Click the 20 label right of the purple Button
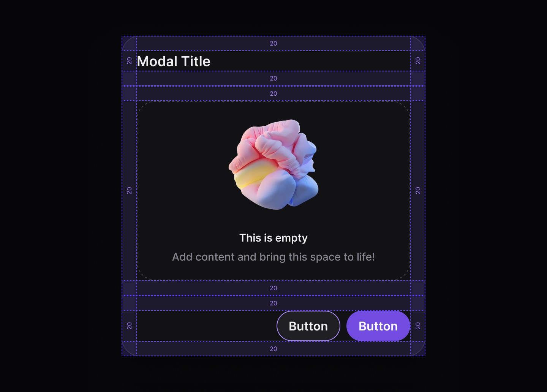Image resolution: width=547 pixels, height=392 pixels. click(x=418, y=326)
